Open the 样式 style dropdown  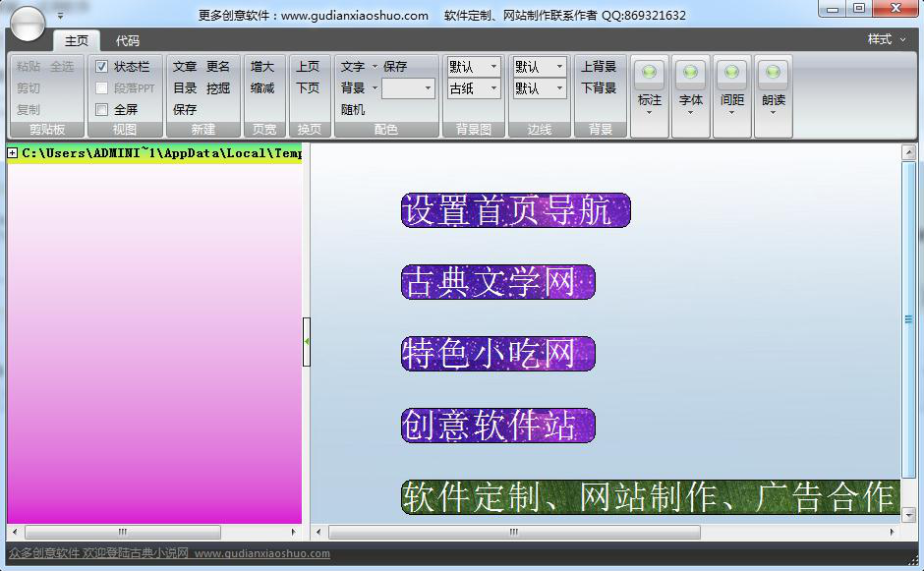(x=887, y=39)
